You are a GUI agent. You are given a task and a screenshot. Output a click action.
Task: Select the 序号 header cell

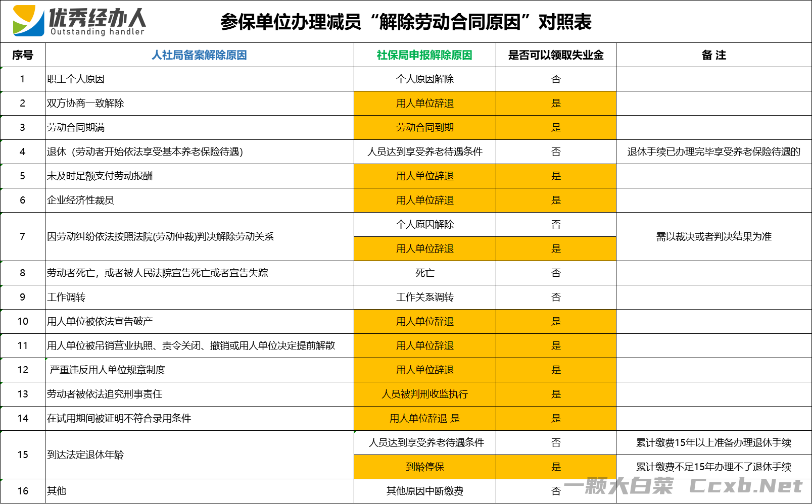tap(23, 55)
